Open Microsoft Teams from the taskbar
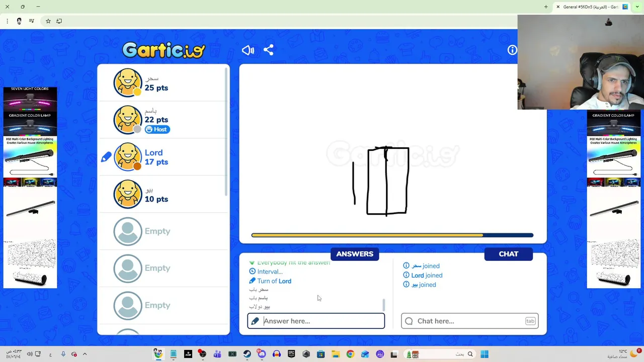The image size is (644, 362). [217, 354]
